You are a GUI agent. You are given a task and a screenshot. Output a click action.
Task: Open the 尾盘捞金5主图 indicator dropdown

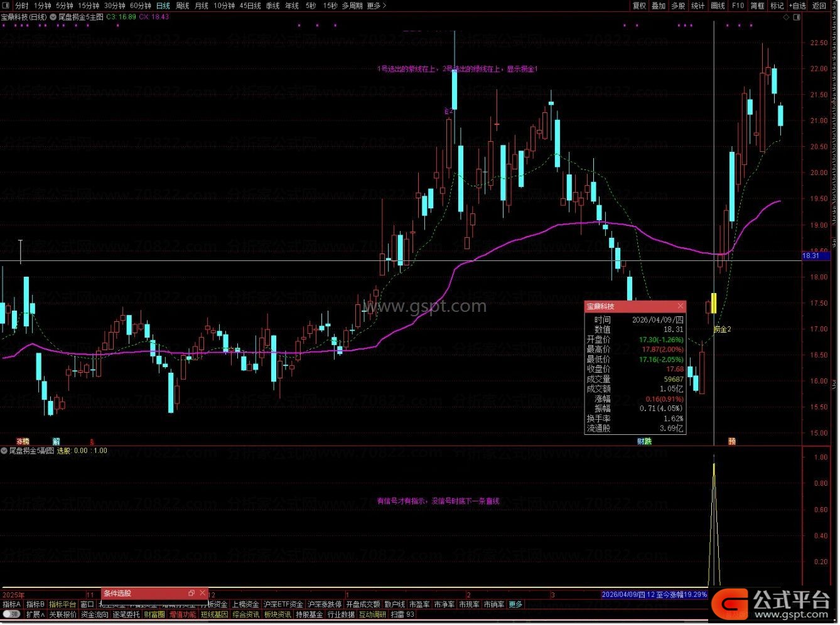click(x=53, y=17)
